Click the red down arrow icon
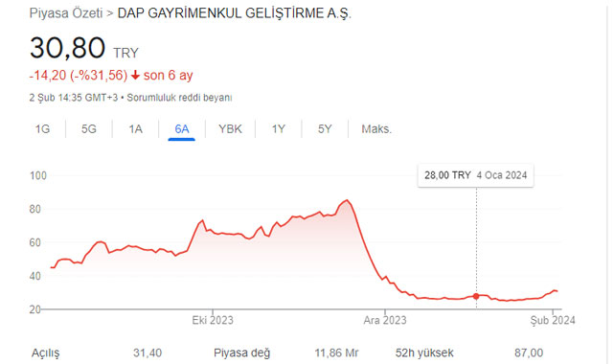Screen dimensions: 614x364 click(x=135, y=75)
